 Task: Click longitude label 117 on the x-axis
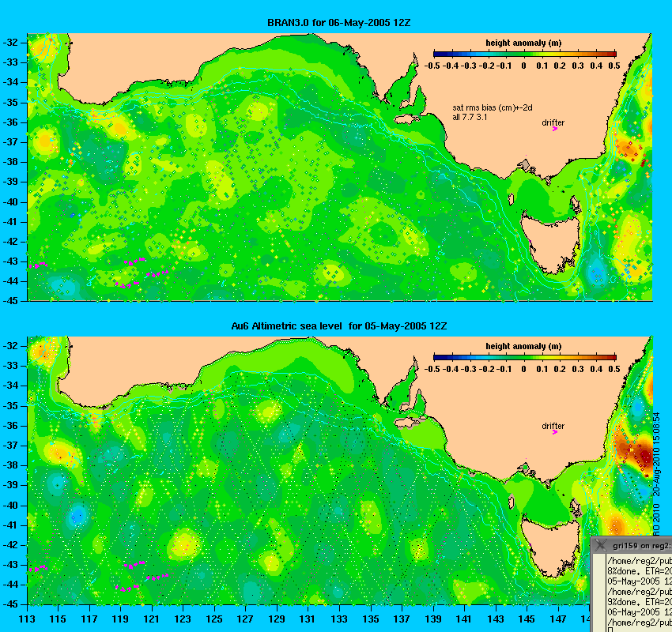click(89, 619)
